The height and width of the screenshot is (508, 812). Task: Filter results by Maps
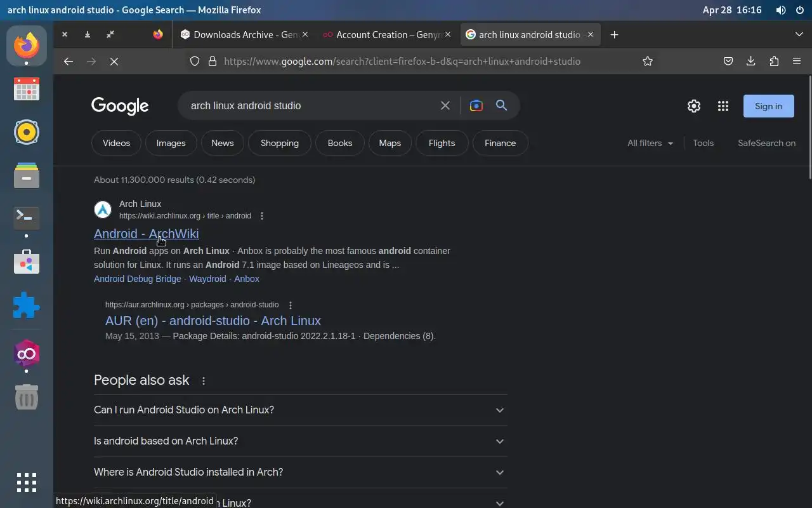tap(390, 143)
